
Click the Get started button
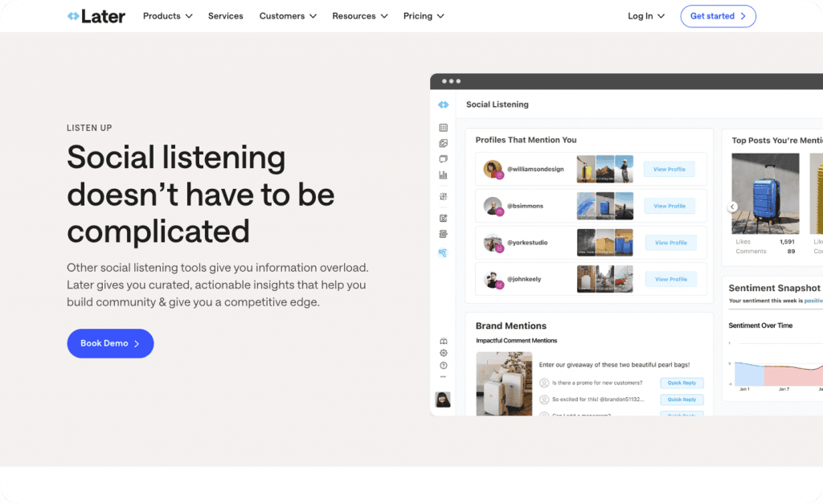718,16
